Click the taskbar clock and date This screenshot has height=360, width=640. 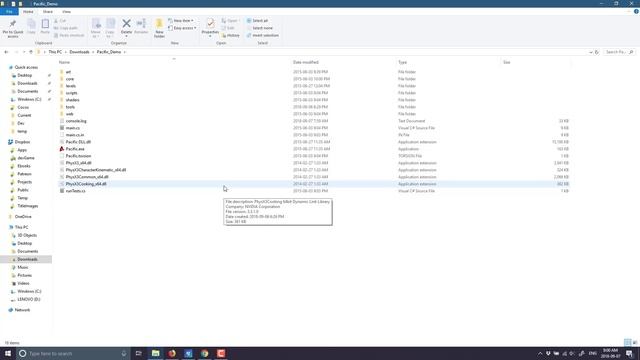coord(611,353)
